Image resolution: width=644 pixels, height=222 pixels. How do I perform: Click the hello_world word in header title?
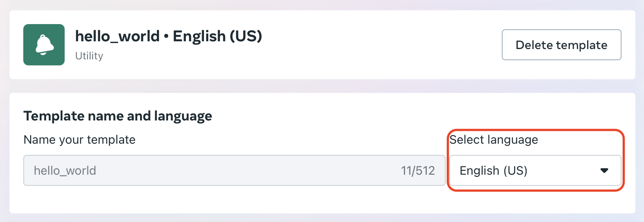(117, 37)
